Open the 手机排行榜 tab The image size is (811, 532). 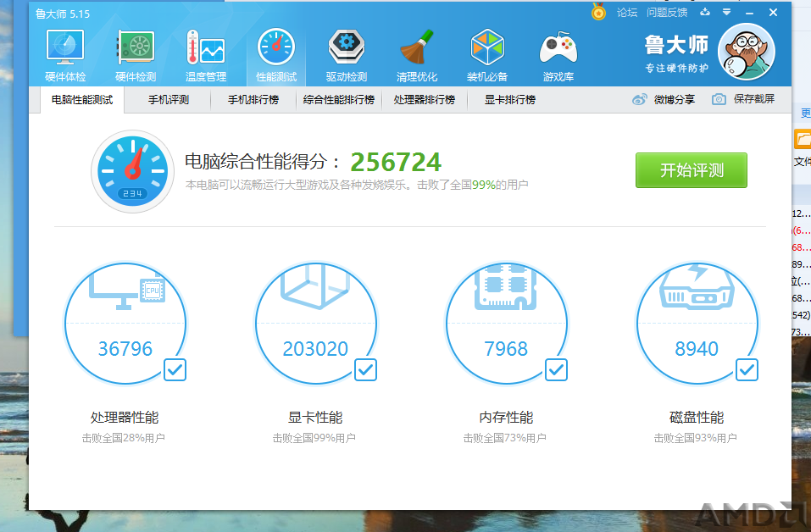(x=253, y=100)
